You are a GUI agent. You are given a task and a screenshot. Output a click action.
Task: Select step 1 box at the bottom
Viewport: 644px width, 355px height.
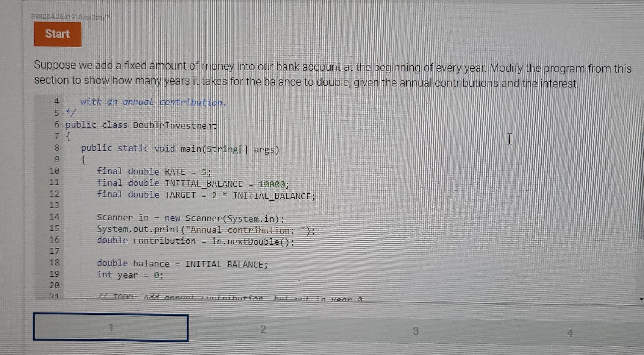(x=111, y=328)
